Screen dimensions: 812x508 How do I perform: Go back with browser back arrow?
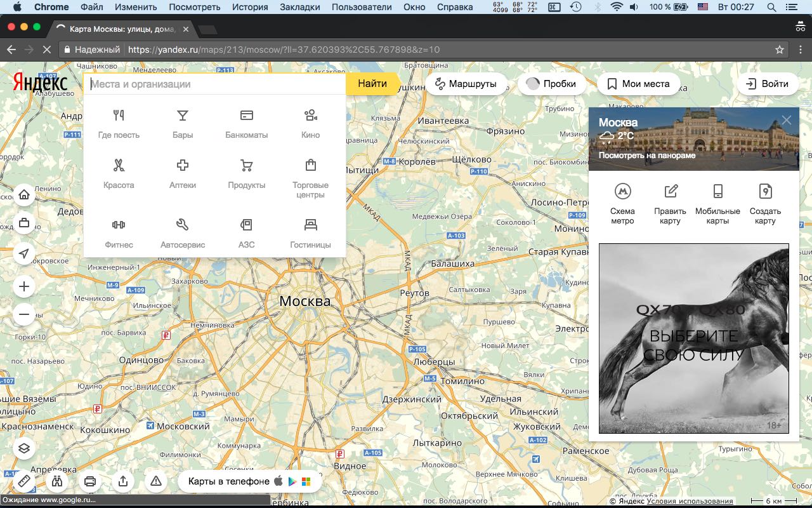click(11, 50)
